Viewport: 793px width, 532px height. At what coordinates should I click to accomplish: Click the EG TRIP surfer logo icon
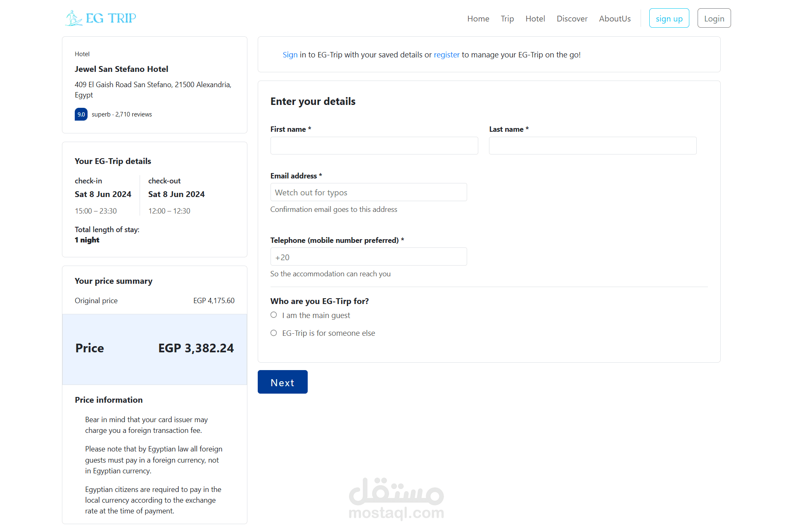74,18
